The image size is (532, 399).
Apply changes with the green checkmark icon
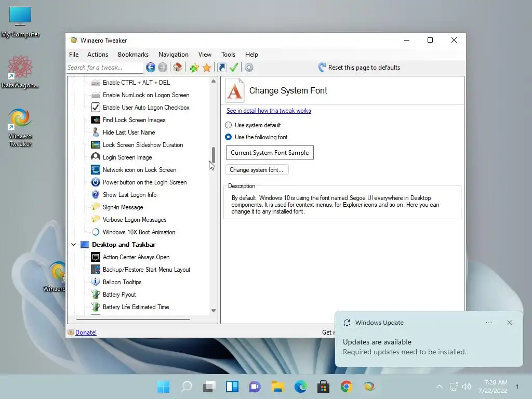point(234,67)
